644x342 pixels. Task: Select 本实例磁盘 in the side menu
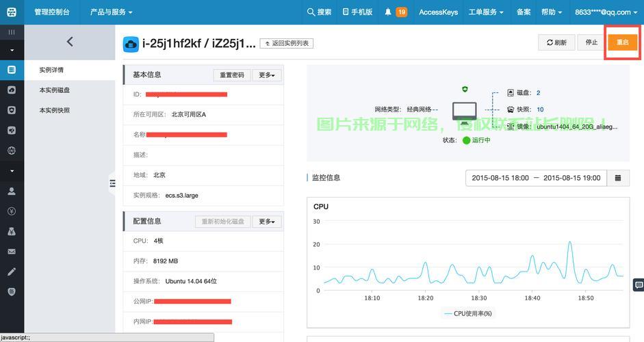pos(55,90)
